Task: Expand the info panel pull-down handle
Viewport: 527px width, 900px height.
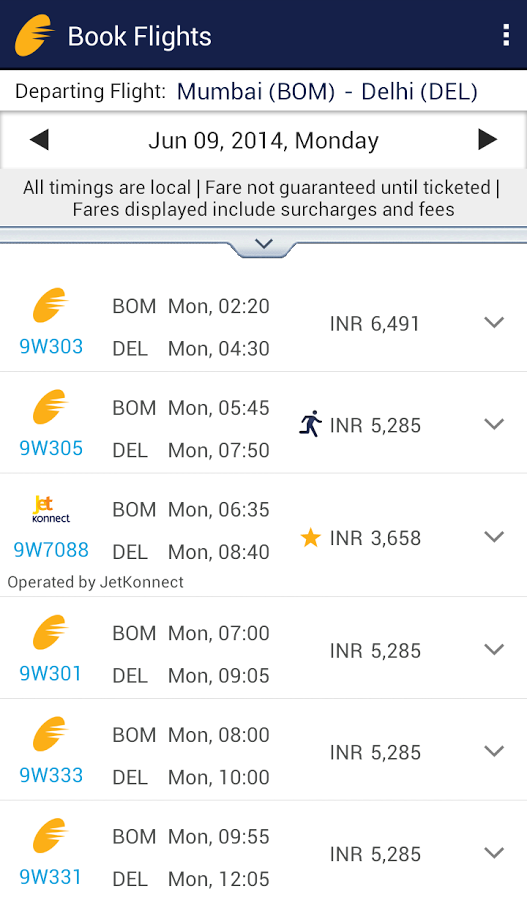Action: [264, 245]
